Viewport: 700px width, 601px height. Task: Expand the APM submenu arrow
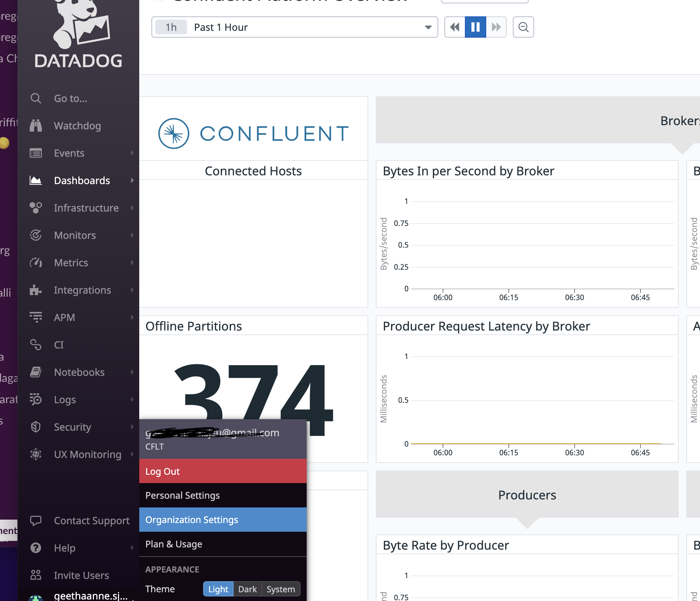(132, 317)
